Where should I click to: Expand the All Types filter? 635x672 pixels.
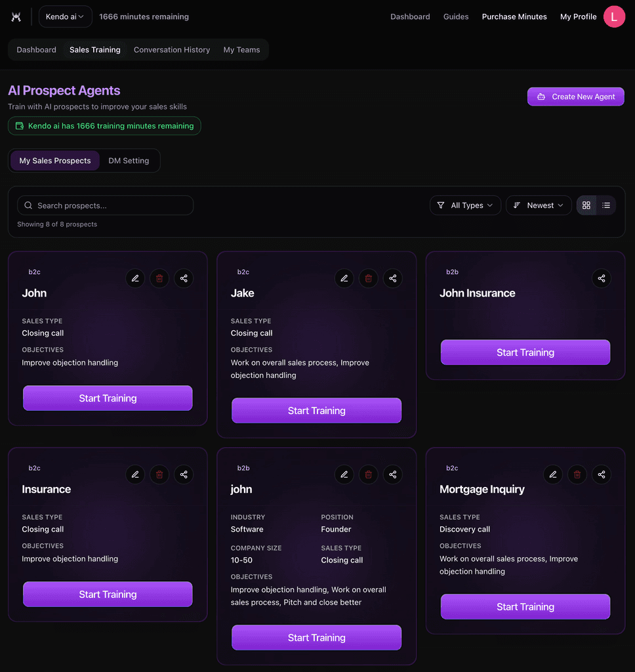(465, 205)
